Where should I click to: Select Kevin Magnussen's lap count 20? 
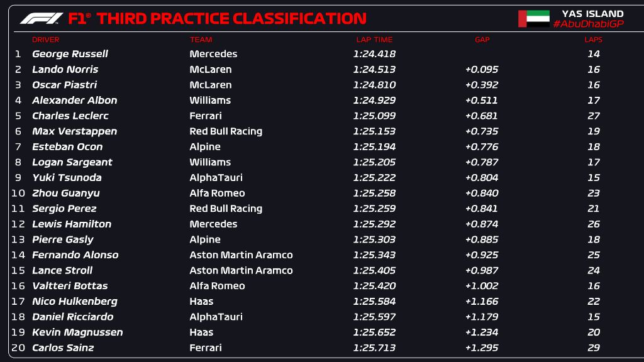[594, 332]
